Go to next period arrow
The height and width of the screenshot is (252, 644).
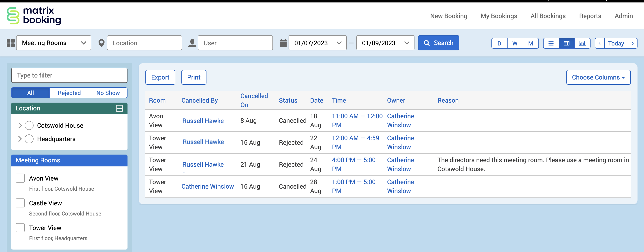[x=633, y=43]
